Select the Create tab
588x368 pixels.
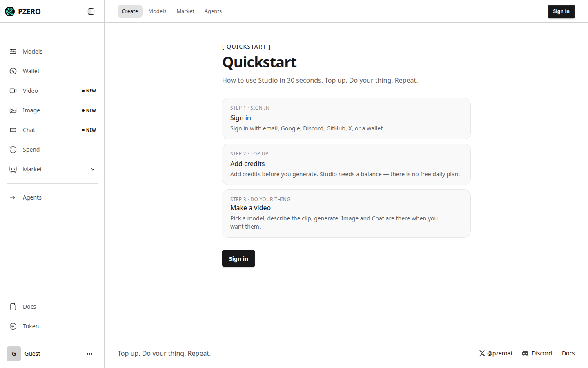(130, 11)
